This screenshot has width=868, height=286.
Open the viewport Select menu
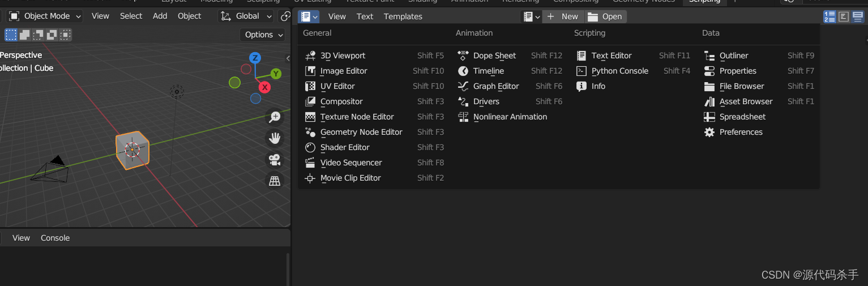tap(131, 16)
